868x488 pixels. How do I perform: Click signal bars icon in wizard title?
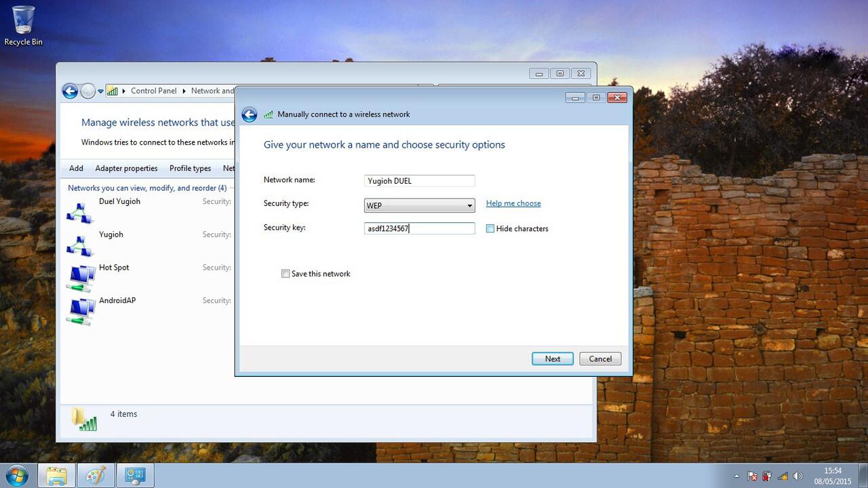click(269, 115)
